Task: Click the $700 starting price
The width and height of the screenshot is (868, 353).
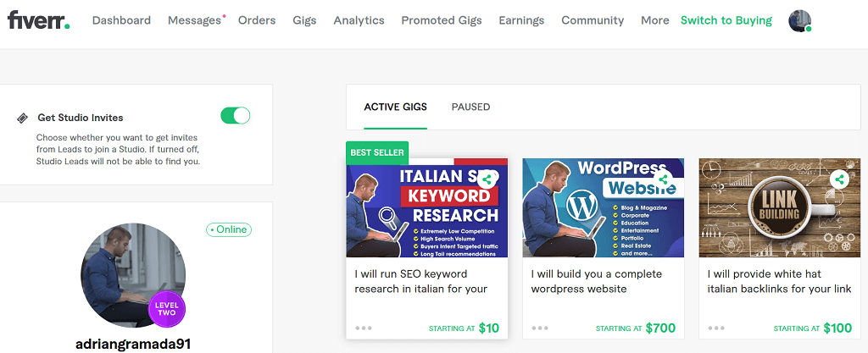Action: pos(660,328)
